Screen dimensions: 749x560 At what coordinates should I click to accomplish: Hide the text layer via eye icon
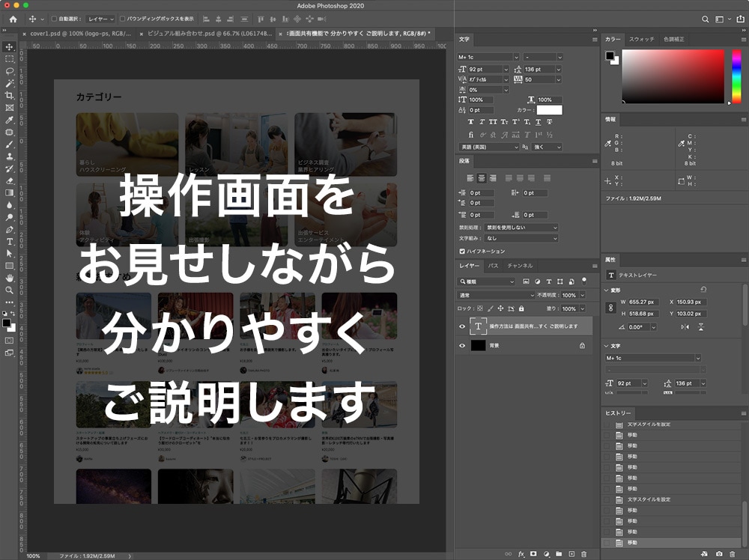462,326
